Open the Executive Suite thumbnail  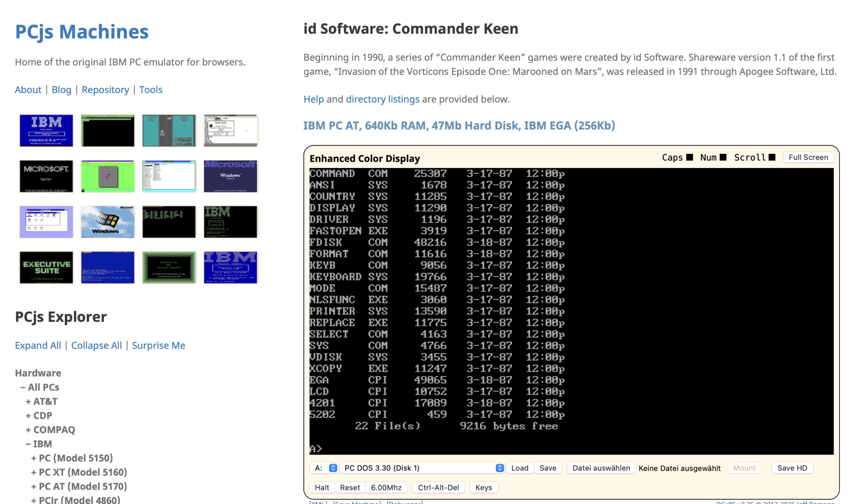coord(46,267)
